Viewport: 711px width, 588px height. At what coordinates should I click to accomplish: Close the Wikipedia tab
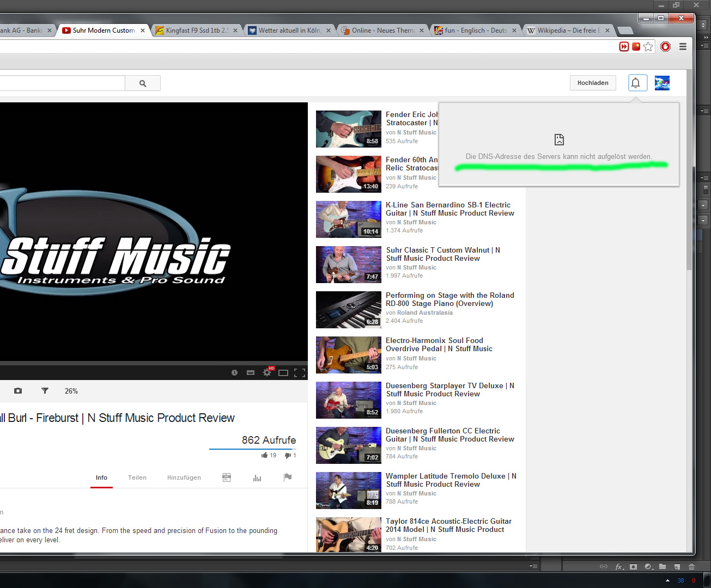coord(607,30)
